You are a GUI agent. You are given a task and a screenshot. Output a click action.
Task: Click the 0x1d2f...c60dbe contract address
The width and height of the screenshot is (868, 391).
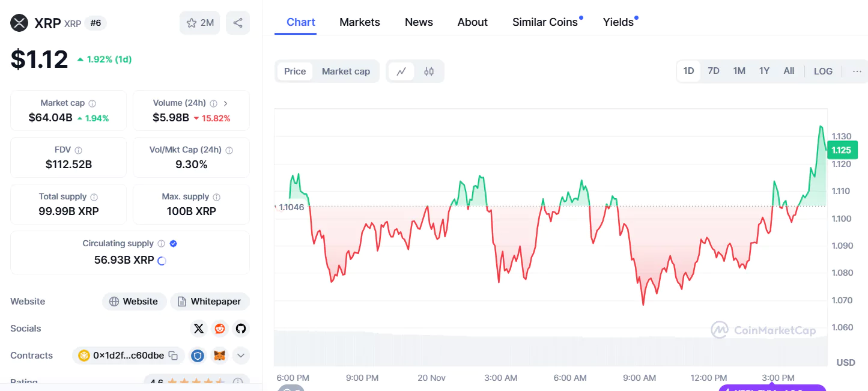pyautogui.click(x=129, y=356)
